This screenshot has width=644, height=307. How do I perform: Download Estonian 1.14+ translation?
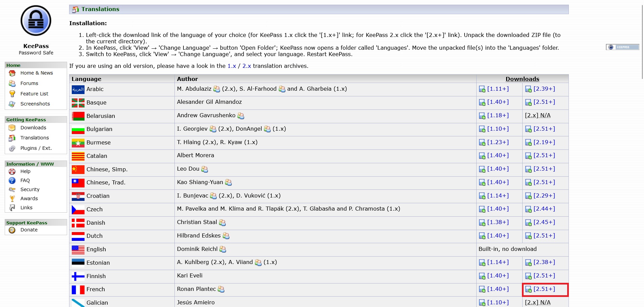[x=497, y=262]
